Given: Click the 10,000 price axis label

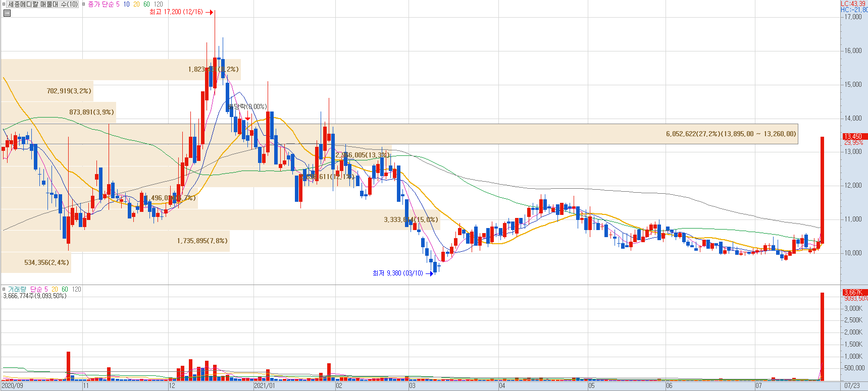Looking at the screenshot, I should 853,253.
